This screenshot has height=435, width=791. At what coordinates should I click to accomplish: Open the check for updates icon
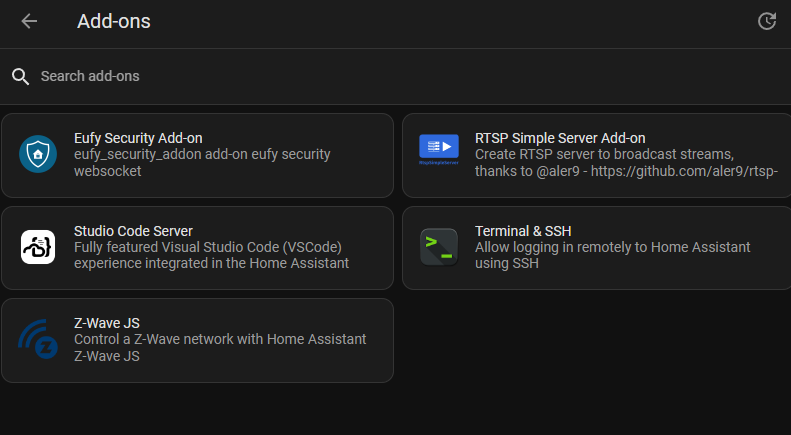(x=767, y=21)
